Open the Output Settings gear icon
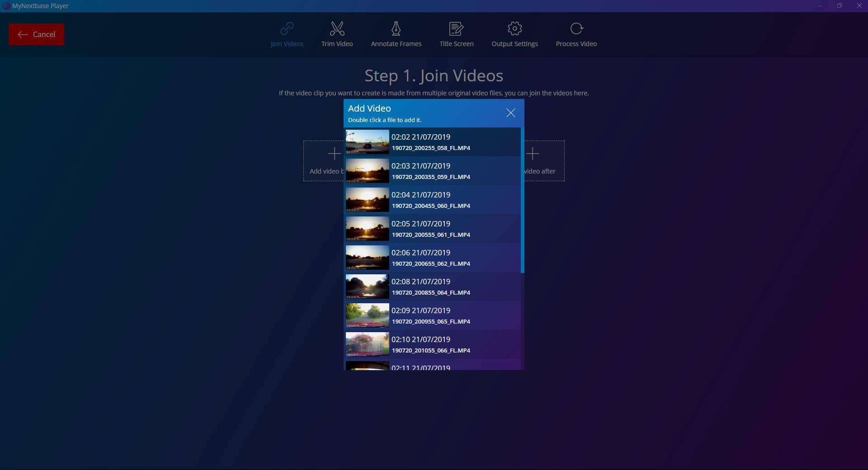 (514, 29)
